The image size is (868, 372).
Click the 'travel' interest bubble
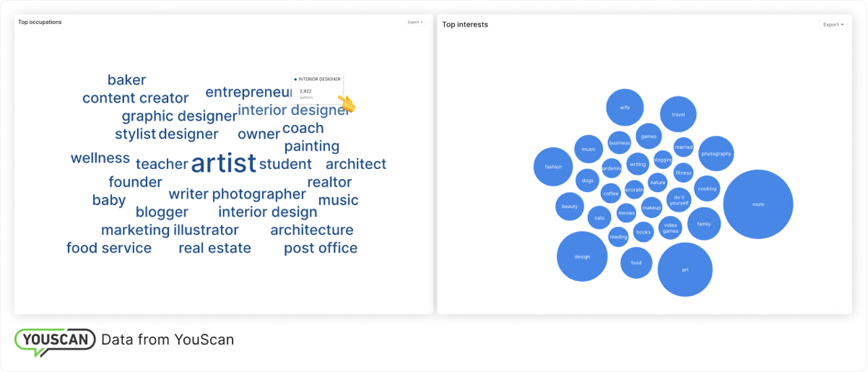678,115
